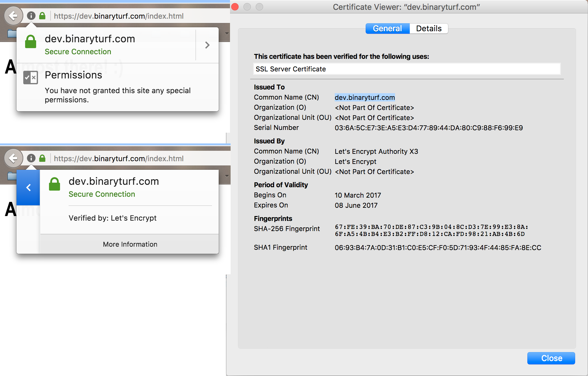Screen dimensions: 588x376
Task: Click More Information button
Action: (x=130, y=244)
